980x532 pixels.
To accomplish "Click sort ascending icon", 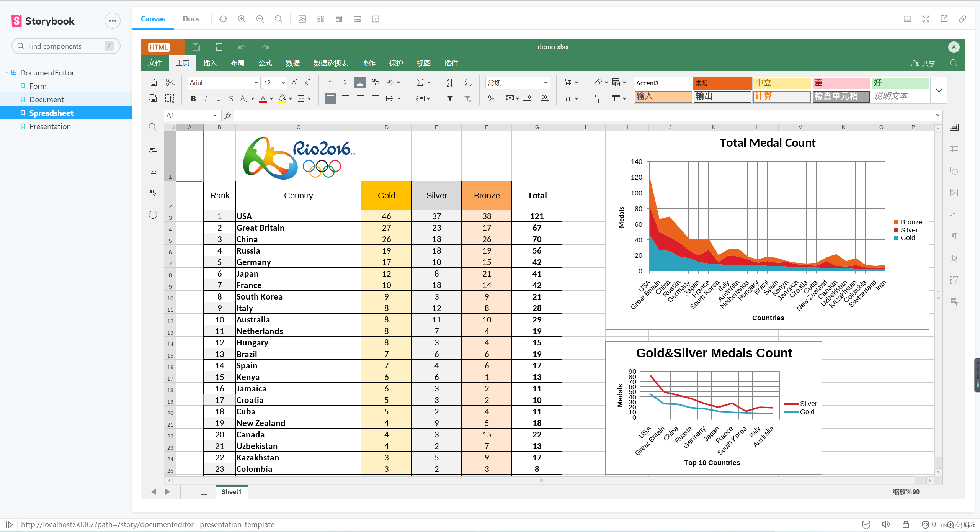I will pyautogui.click(x=449, y=82).
